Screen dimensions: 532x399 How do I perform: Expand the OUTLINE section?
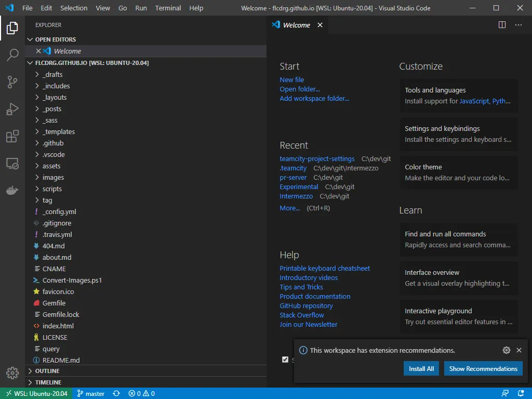47,370
